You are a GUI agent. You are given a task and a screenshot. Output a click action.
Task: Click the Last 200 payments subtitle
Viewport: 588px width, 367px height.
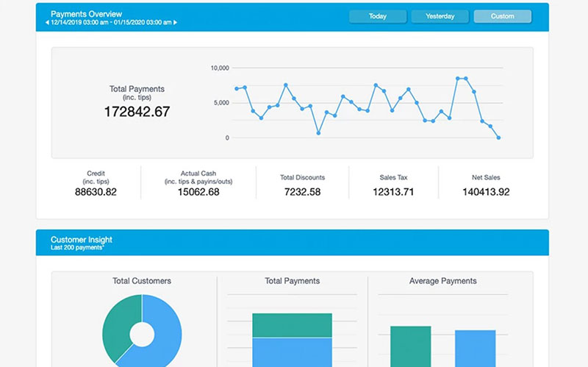coord(77,248)
